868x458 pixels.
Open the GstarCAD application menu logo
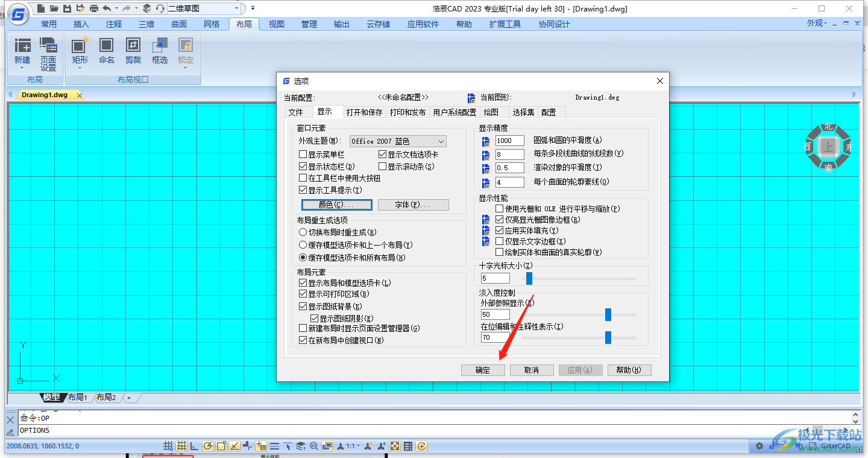pos(19,14)
